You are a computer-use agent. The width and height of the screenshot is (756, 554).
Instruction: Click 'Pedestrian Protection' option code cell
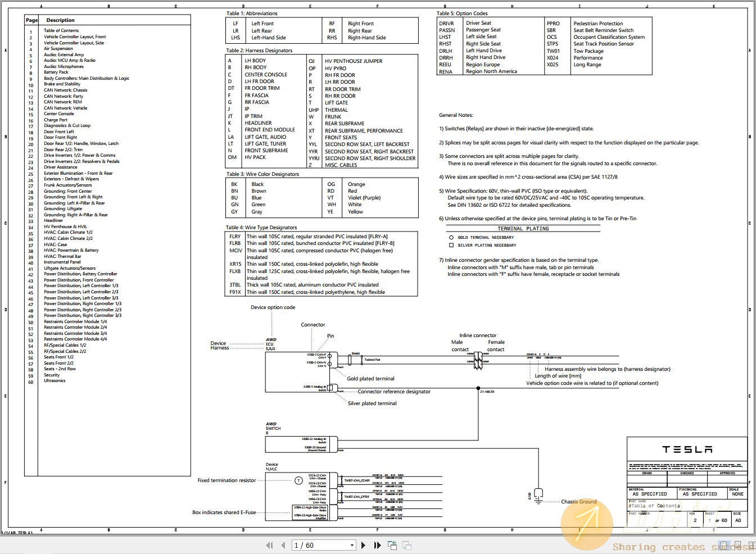(598, 24)
